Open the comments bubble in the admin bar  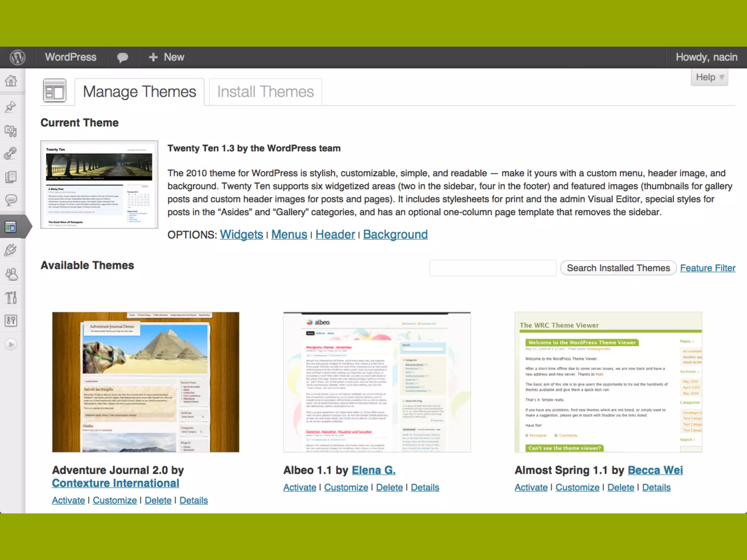122,58
